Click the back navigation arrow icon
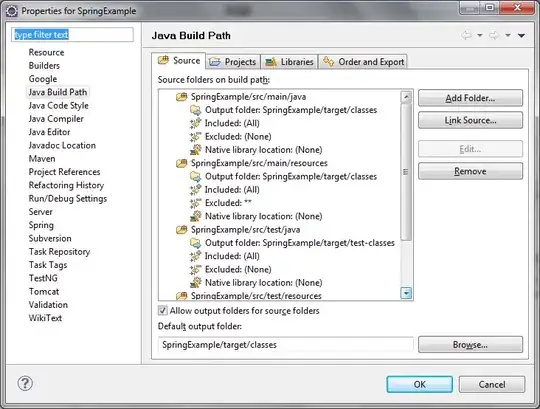The height and width of the screenshot is (409, 540). (x=466, y=35)
